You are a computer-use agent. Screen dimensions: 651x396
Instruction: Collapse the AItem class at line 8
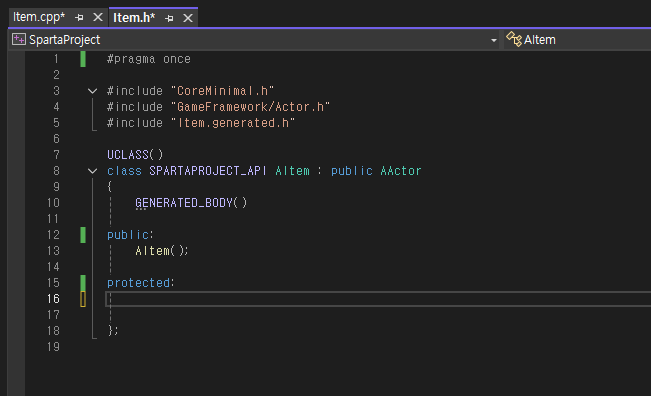(93, 171)
